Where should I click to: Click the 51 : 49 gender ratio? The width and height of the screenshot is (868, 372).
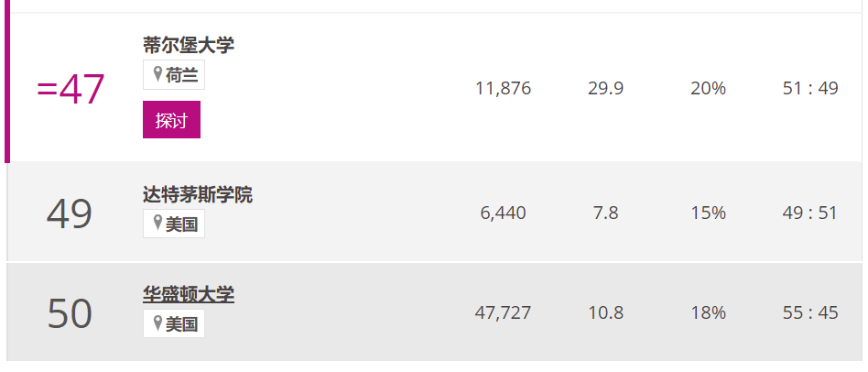[x=810, y=89]
